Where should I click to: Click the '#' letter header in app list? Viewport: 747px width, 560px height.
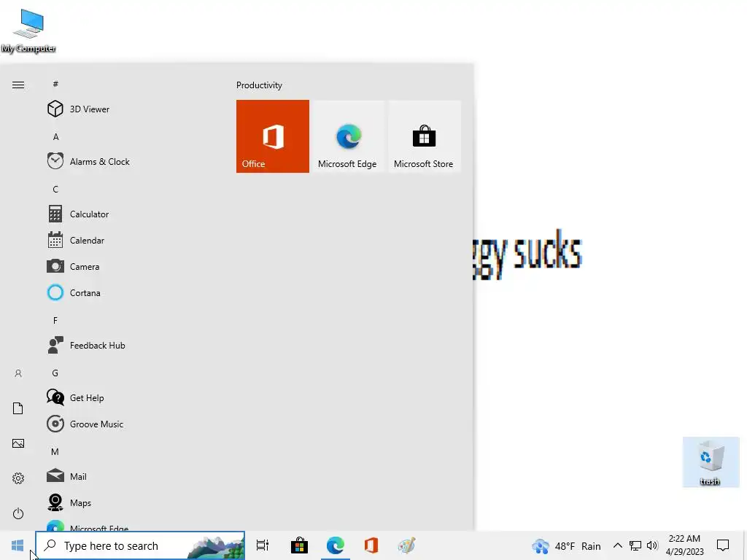click(55, 84)
